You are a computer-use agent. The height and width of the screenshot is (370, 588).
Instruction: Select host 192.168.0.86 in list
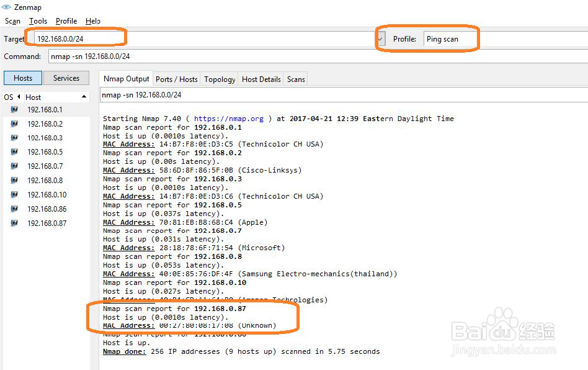pyautogui.click(x=47, y=209)
